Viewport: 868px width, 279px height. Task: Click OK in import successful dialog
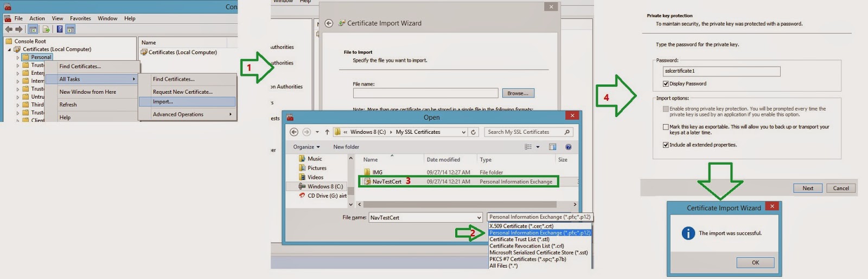pos(755,263)
